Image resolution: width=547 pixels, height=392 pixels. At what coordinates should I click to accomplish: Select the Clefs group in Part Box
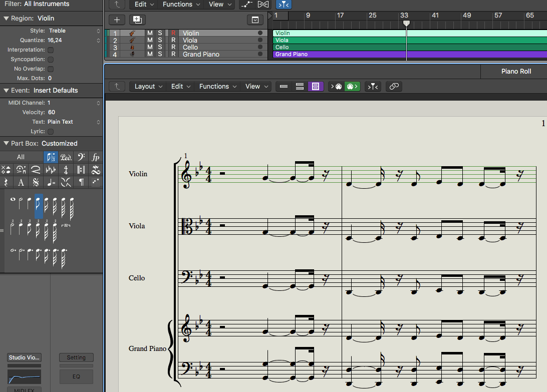pyautogui.click(x=81, y=157)
